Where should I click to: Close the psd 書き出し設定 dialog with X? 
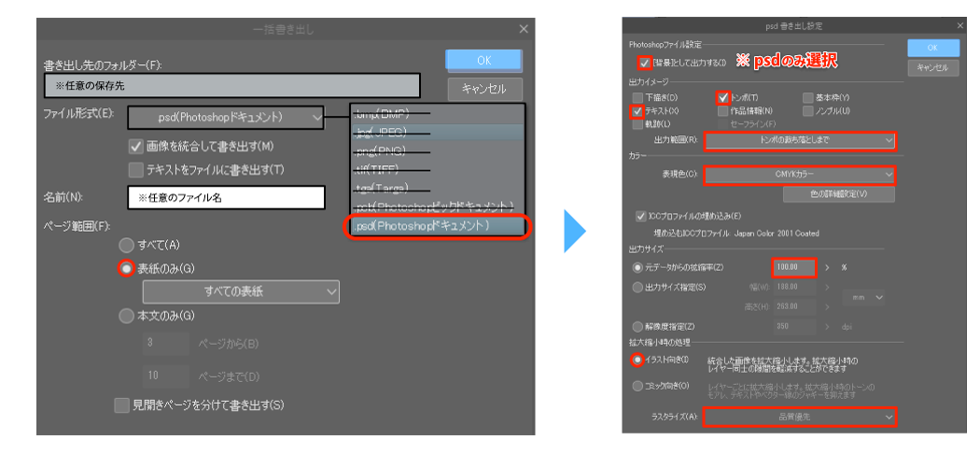pyautogui.click(x=959, y=25)
